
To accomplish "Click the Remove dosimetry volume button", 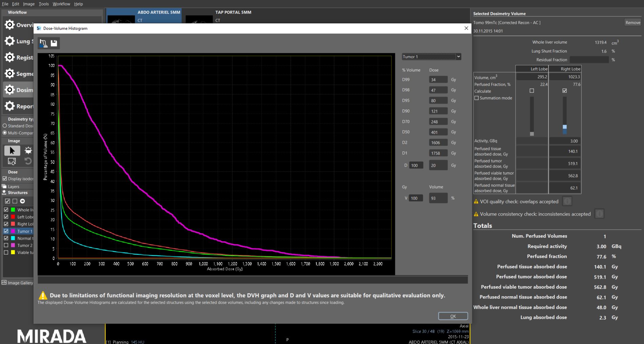I will pyautogui.click(x=632, y=22).
